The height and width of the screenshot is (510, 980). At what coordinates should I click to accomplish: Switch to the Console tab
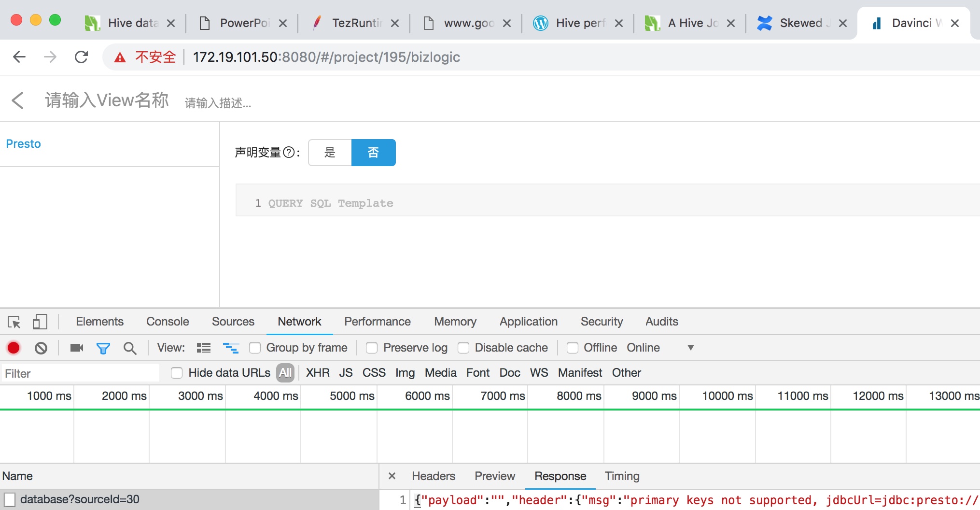(x=167, y=322)
